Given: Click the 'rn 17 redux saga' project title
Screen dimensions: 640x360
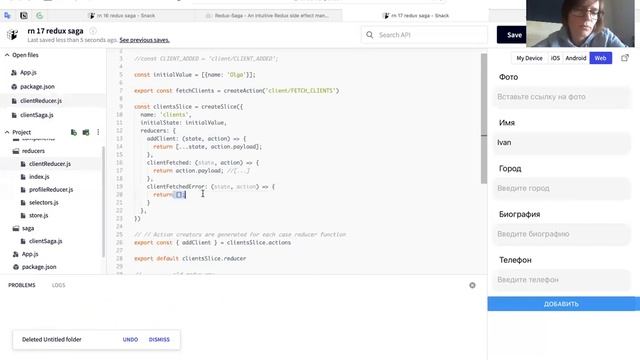Looking at the screenshot, I should [x=55, y=31].
